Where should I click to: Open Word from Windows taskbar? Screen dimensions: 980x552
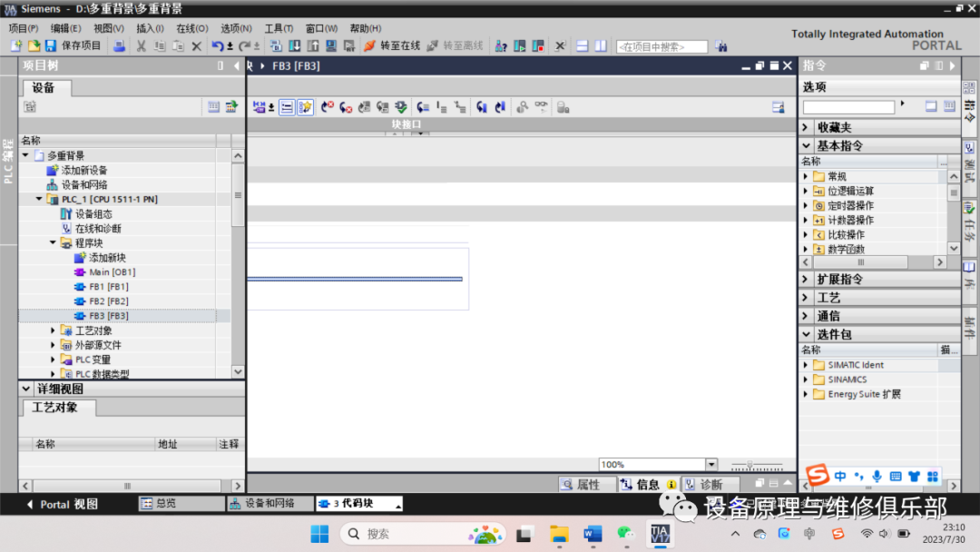593,534
